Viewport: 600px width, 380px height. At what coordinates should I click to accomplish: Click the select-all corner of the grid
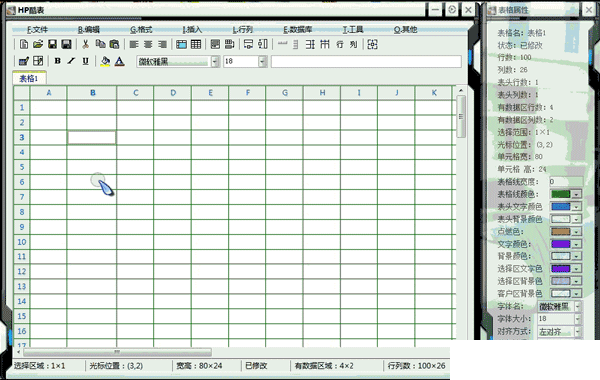coord(22,93)
